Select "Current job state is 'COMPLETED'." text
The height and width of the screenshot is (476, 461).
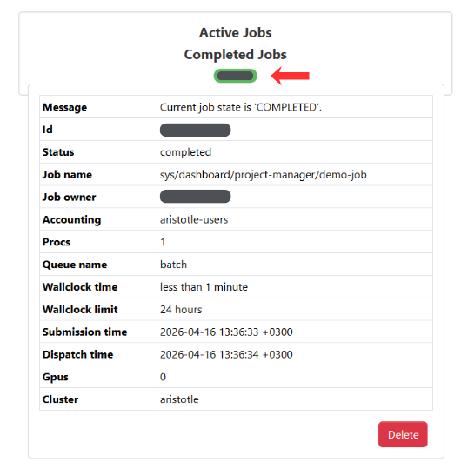(241, 107)
